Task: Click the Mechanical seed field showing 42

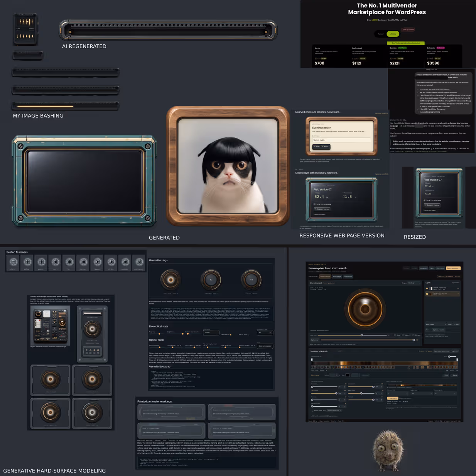Action: (x=265, y=333)
